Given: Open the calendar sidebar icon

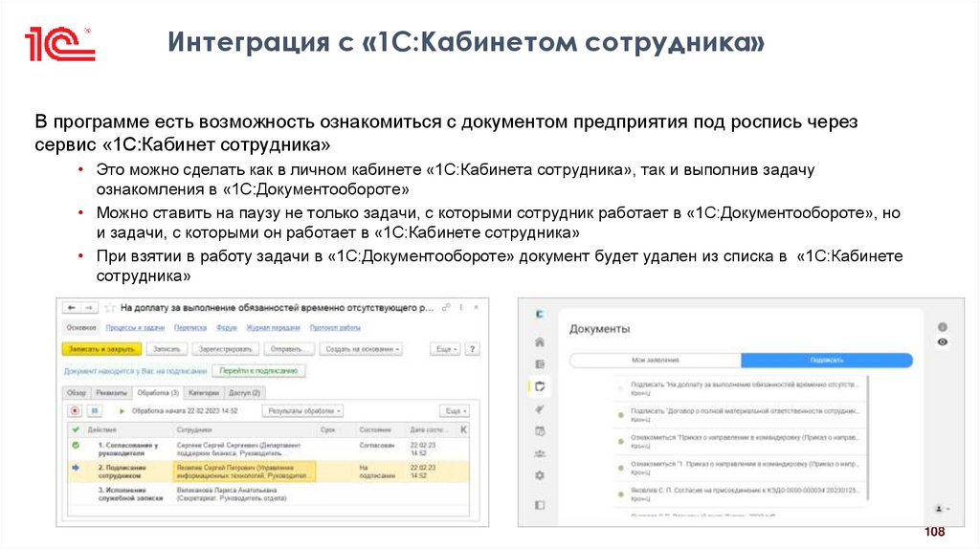Looking at the screenshot, I should point(540,431).
